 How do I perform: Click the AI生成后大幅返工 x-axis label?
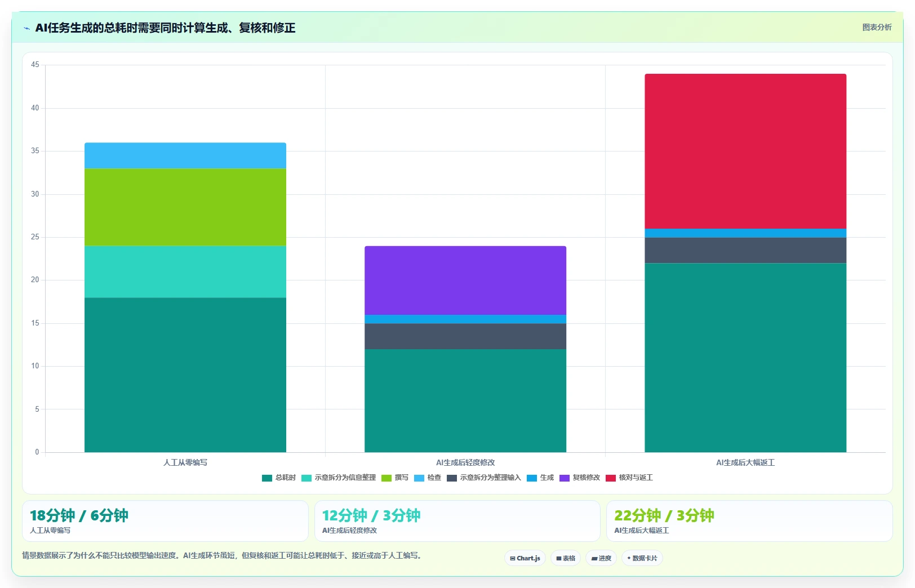coord(745,462)
